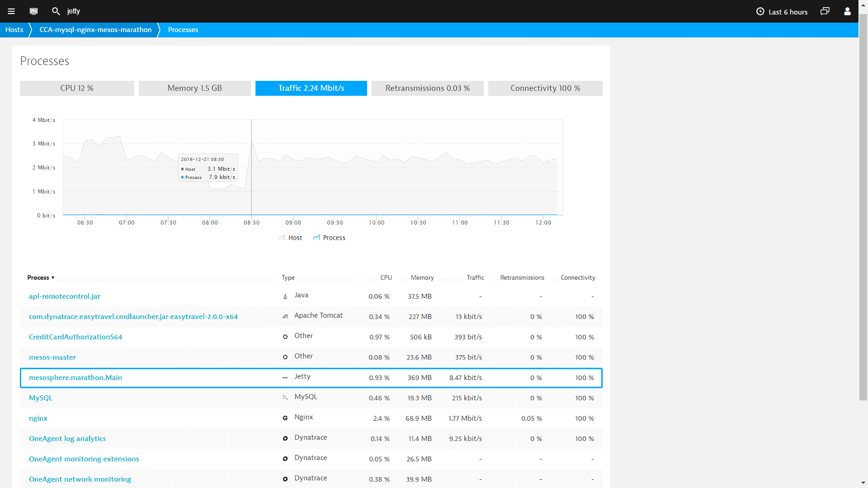Open apl-remotecontrol.jar process
This screenshot has width=868, height=488.
point(65,297)
